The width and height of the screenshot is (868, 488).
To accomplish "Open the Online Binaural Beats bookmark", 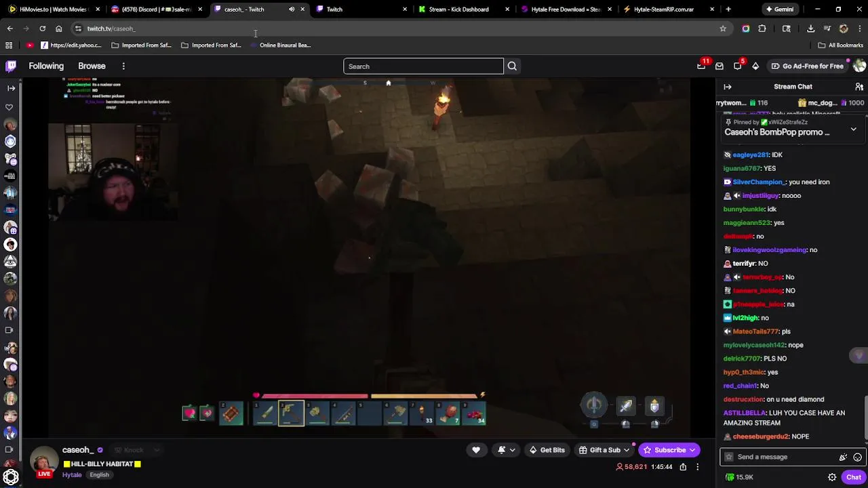I will click(279, 45).
